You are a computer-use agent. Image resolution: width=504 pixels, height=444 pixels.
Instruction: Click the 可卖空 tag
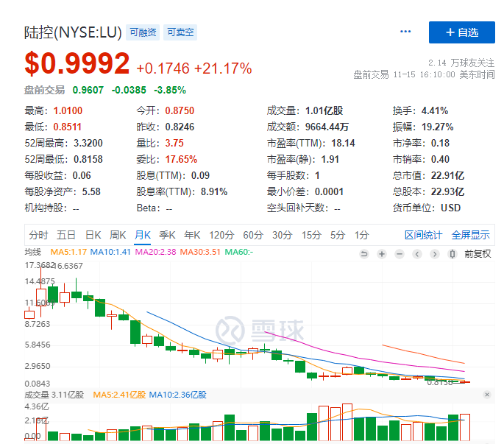pos(180,32)
